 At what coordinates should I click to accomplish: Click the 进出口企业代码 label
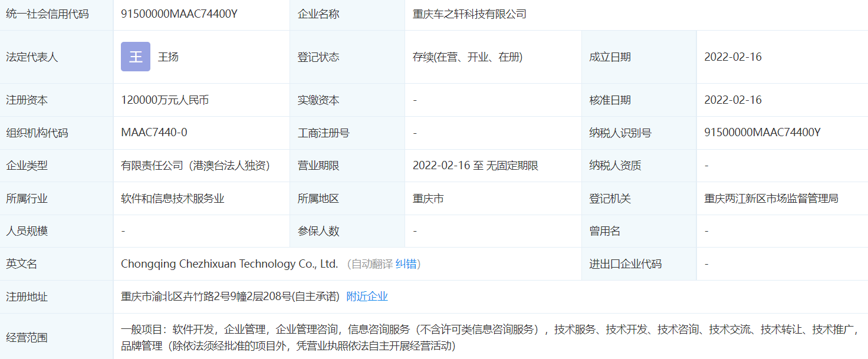[626, 264]
